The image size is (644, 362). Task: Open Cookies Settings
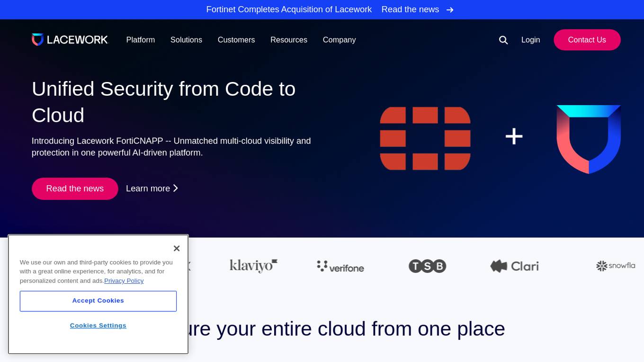(98, 326)
